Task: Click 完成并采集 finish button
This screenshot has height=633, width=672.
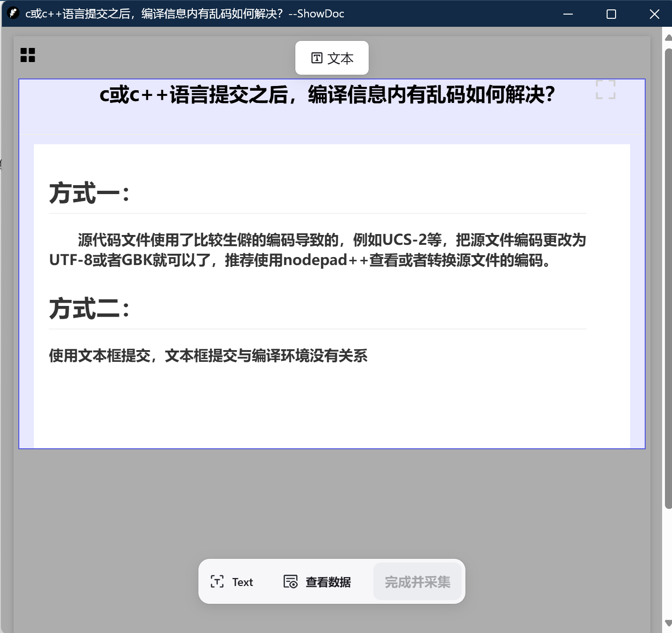Action: click(x=418, y=582)
